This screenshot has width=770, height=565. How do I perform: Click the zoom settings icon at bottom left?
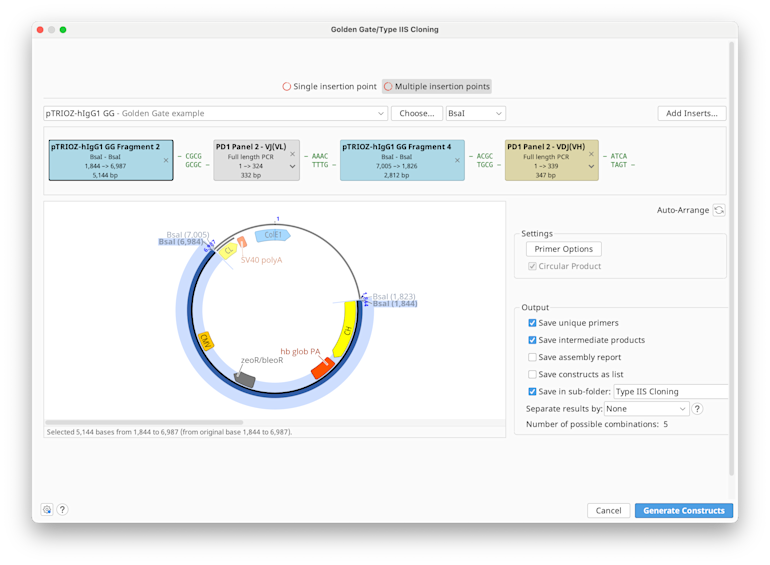(x=47, y=510)
